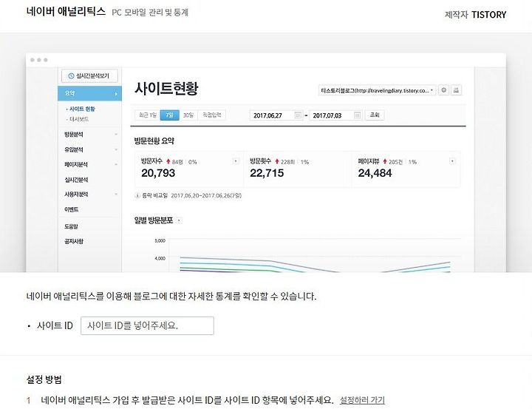Expand the 유입분석 sidebar menu
532x409 pixels.
click(x=89, y=149)
